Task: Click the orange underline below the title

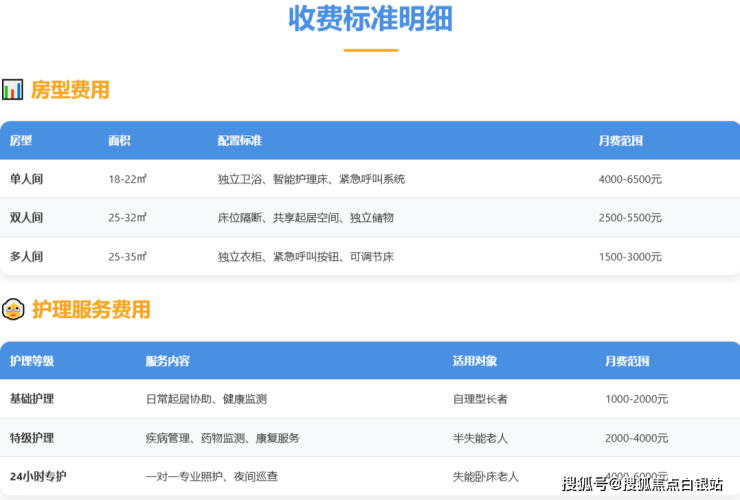Action: [370, 49]
